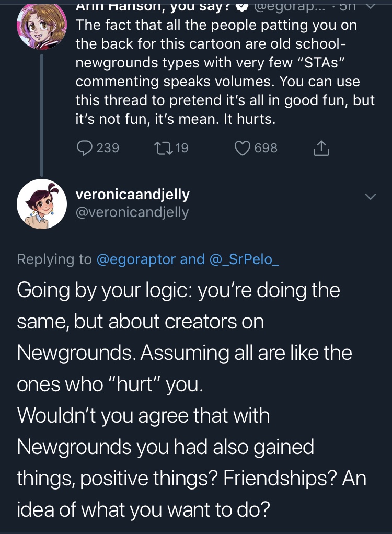Open veronicaandjelly's round profile picture
This screenshot has height=534, width=392.
42,203
